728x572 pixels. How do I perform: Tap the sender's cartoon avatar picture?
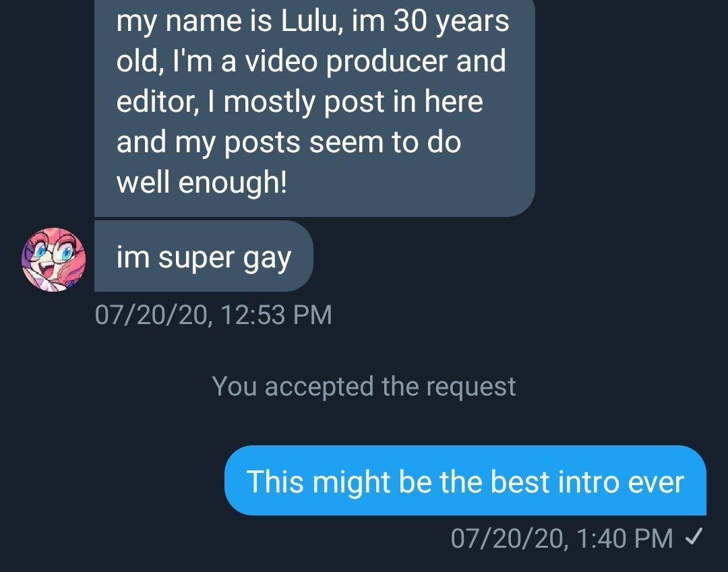tap(54, 259)
